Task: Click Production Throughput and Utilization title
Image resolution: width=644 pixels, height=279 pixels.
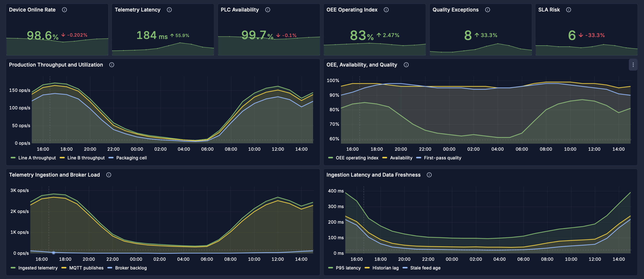Action: (56, 65)
